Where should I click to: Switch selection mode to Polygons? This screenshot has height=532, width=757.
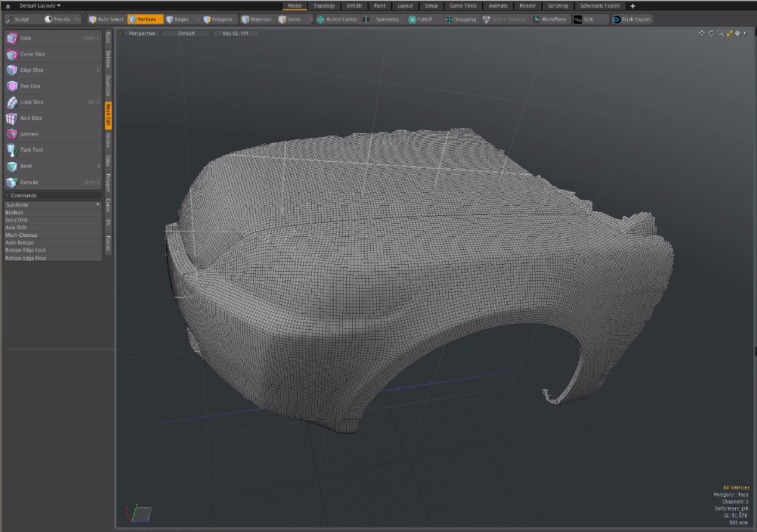coord(218,19)
